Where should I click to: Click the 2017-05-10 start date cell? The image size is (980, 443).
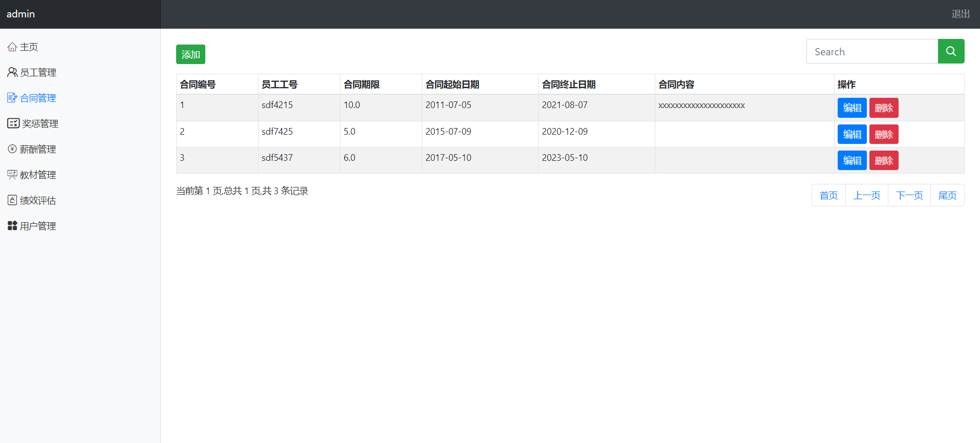[480, 160]
